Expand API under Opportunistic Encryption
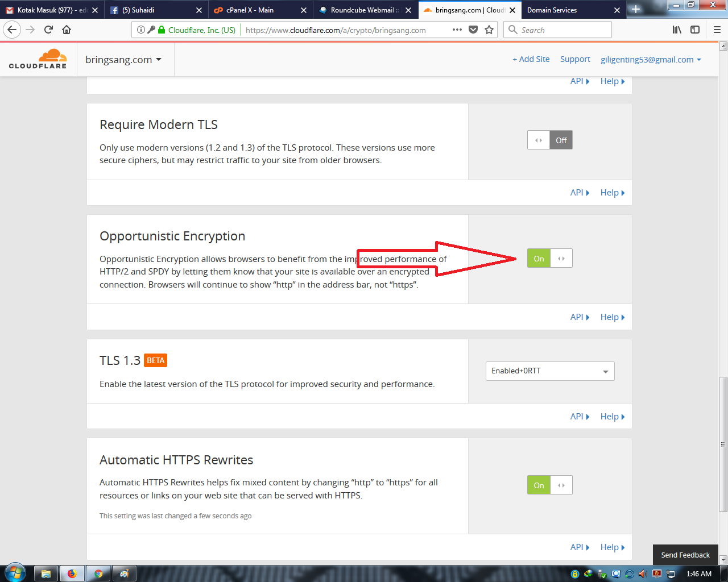This screenshot has height=582, width=728. point(580,317)
